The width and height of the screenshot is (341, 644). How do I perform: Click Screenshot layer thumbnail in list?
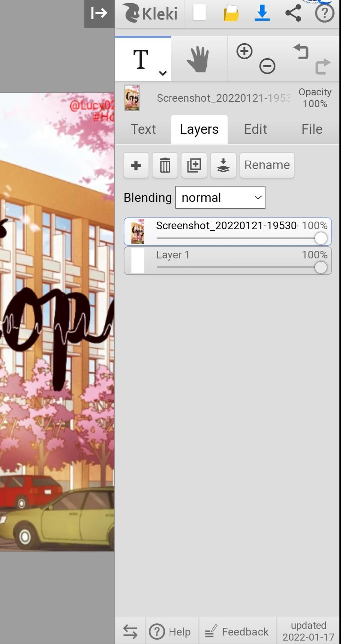(x=138, y=232)
